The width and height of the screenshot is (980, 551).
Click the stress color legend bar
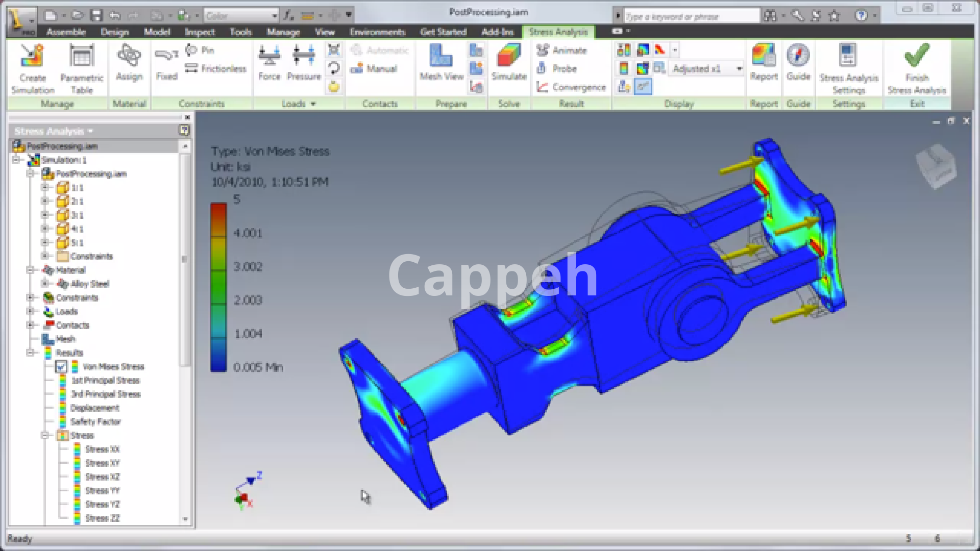(x=218, y=287)
